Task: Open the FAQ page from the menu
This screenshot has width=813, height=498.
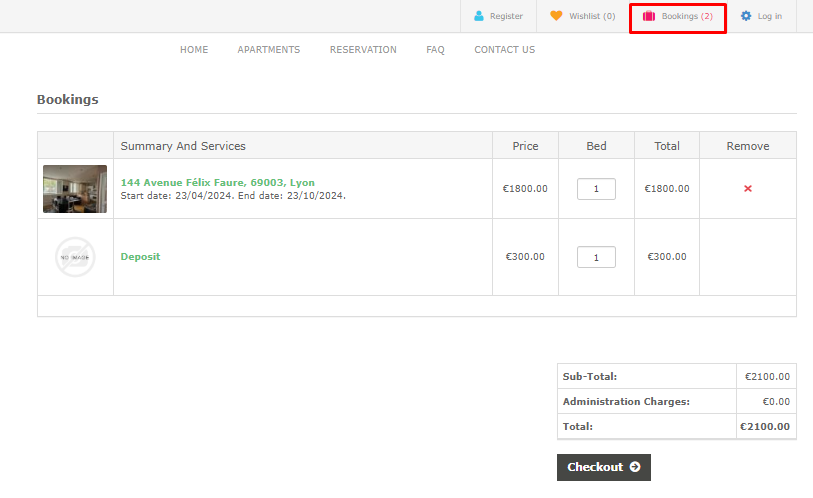Action: [435, 50]
